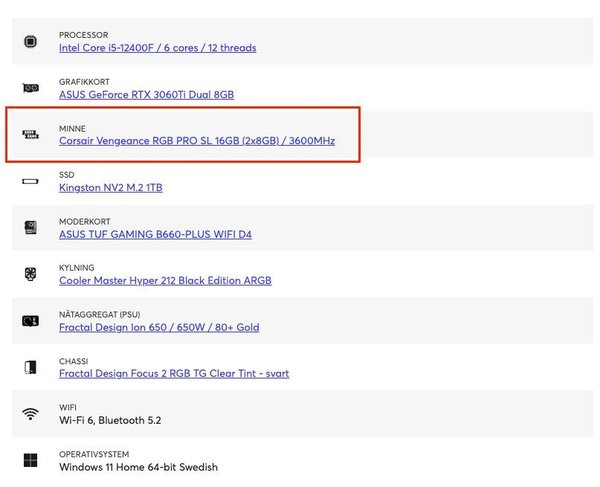Click the Windows 11 Home 64-bit text

tap(138, 467)
